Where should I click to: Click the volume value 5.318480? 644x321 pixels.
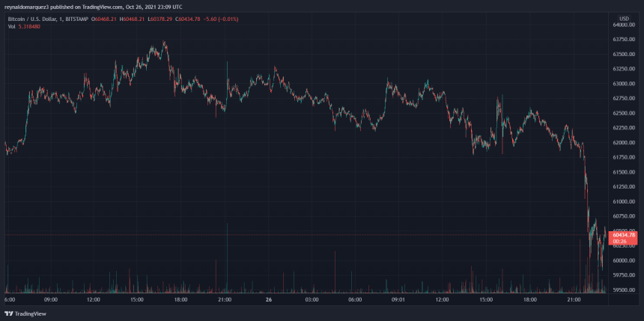pyautogui.click(x=31, y=25)
